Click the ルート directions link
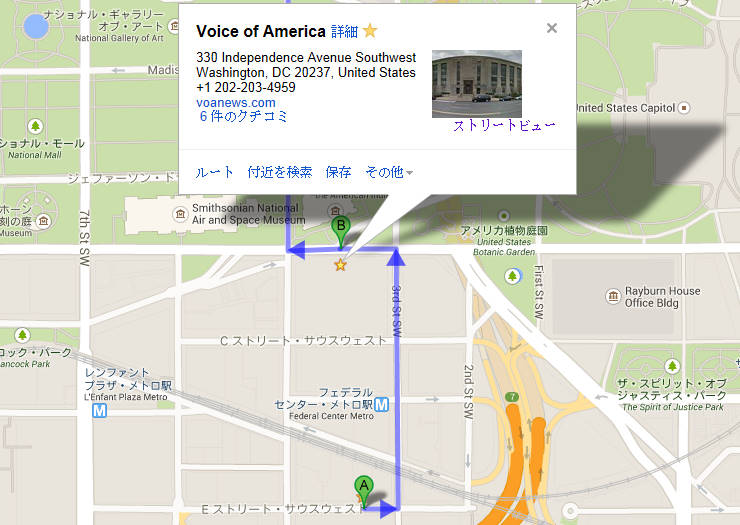Viewport: 740px width, 525px height. 214,172
